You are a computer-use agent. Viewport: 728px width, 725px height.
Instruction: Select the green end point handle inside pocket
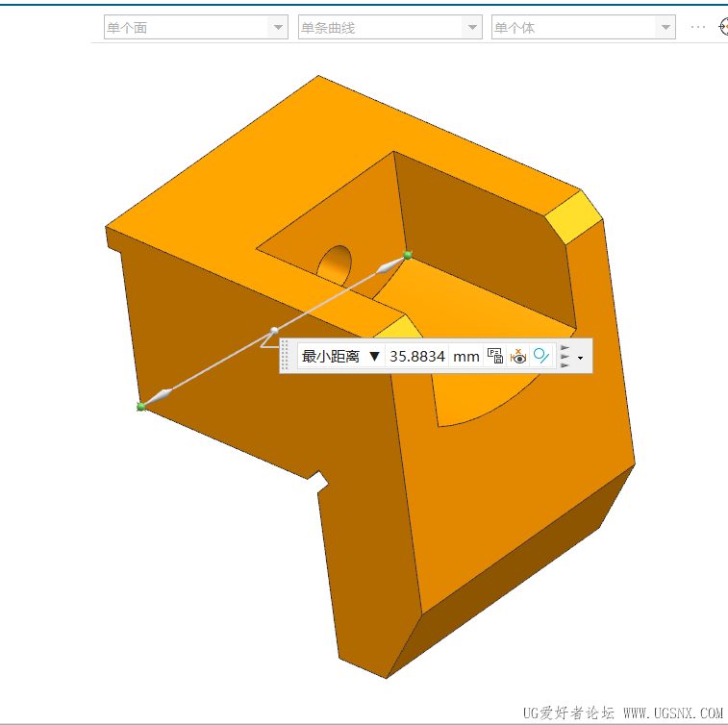pos(408,255)
